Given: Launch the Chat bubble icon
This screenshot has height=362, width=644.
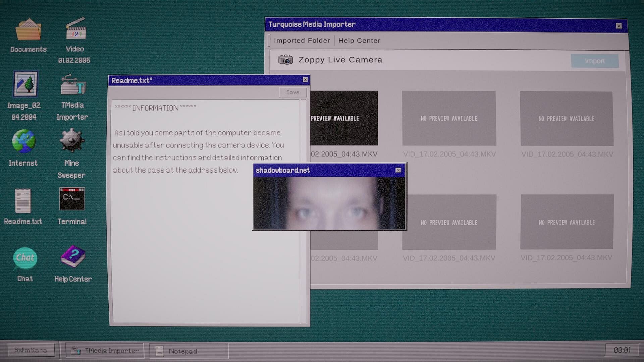Looking at the screenshot, I should pos(25,258).
